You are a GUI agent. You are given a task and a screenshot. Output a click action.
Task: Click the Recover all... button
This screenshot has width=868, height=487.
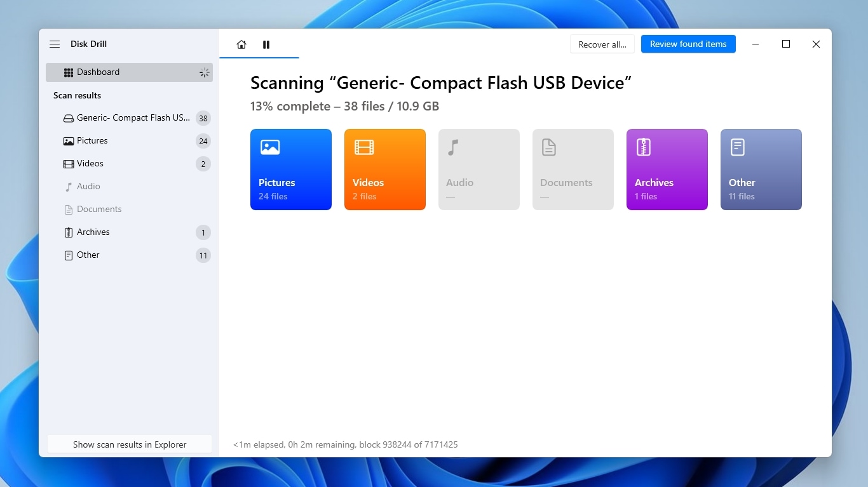602,44
